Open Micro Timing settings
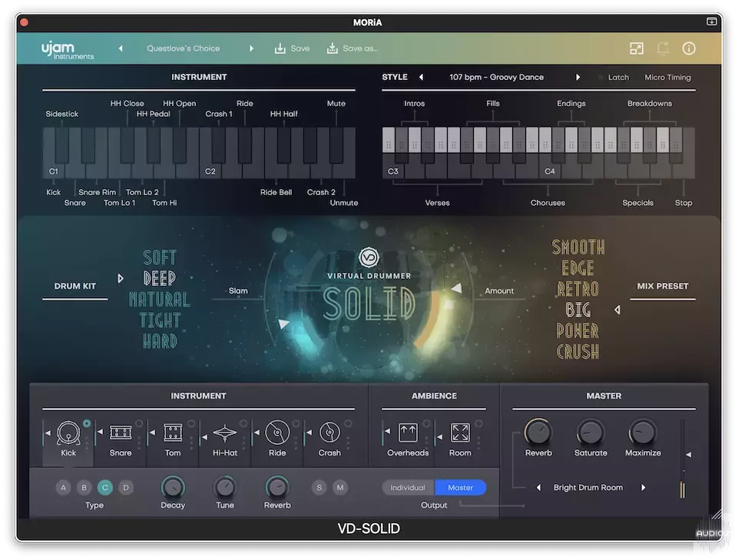The image size is (738, 560). coord(667,78)
